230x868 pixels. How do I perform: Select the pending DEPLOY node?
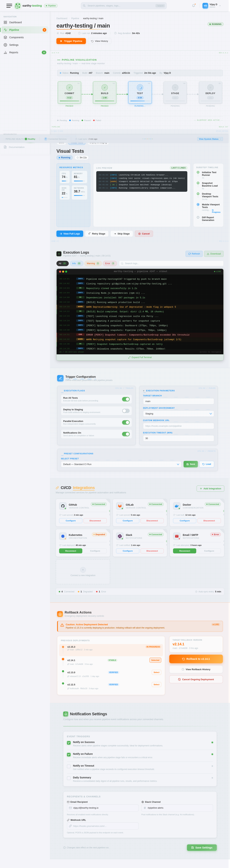211,92
